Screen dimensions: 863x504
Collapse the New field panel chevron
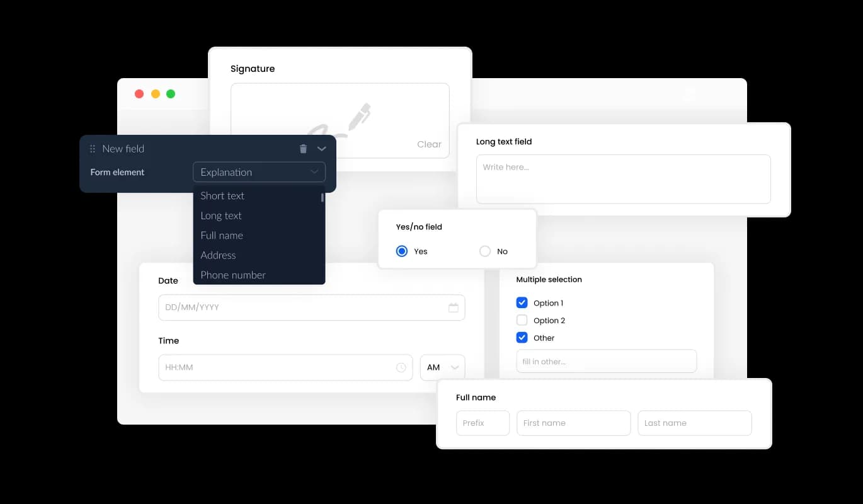[321, 149]
